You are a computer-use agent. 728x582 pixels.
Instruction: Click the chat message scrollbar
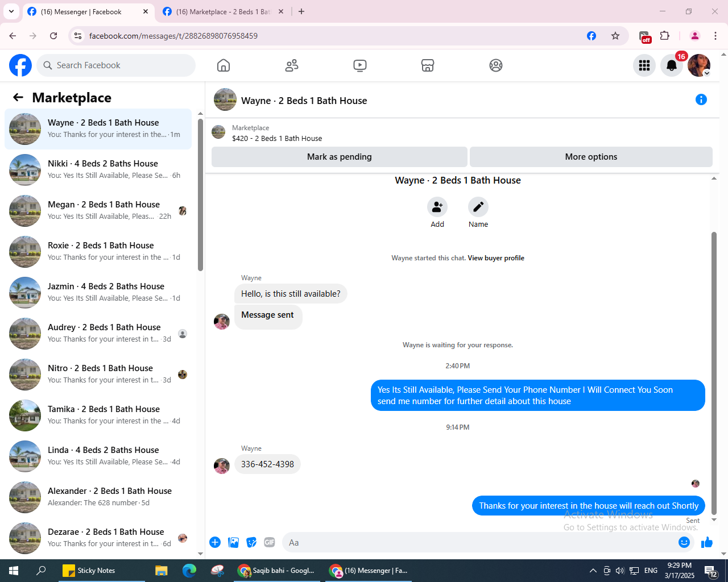pos(714,373)
